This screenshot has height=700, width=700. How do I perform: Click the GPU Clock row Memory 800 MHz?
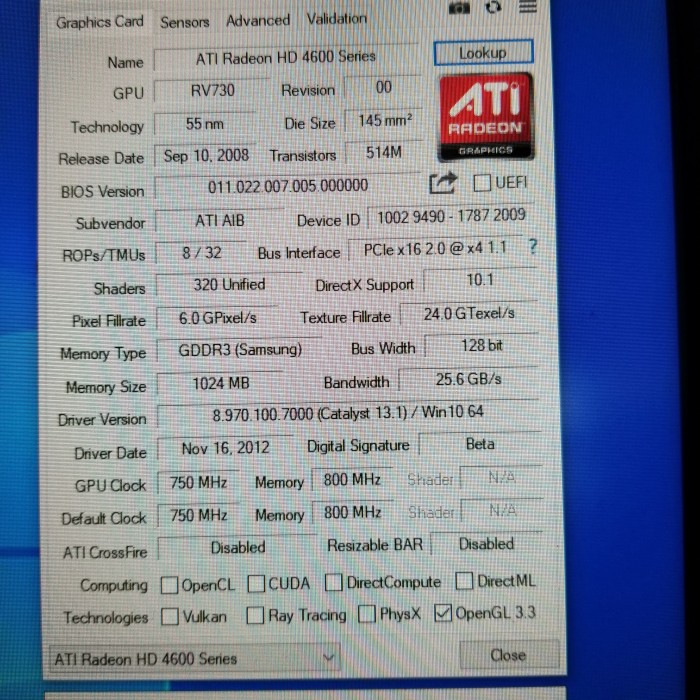353,480
